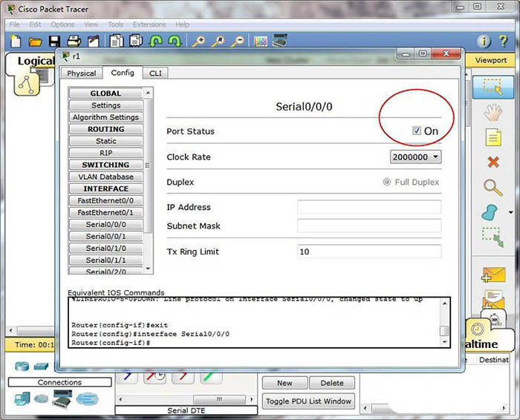The width and height of the screenshot is (520, 420).
Task: Open the Static routing button
Action: point(105,141)
